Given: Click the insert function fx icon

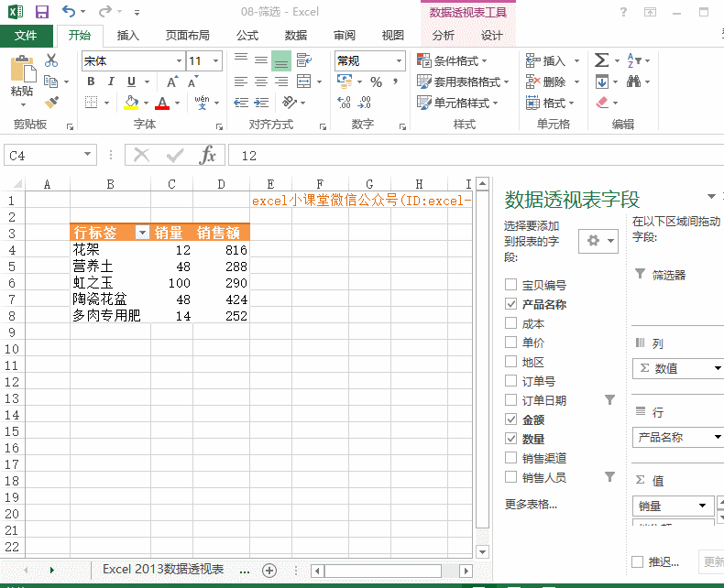Looking at the screenshot, I should [x=208, y=155].
